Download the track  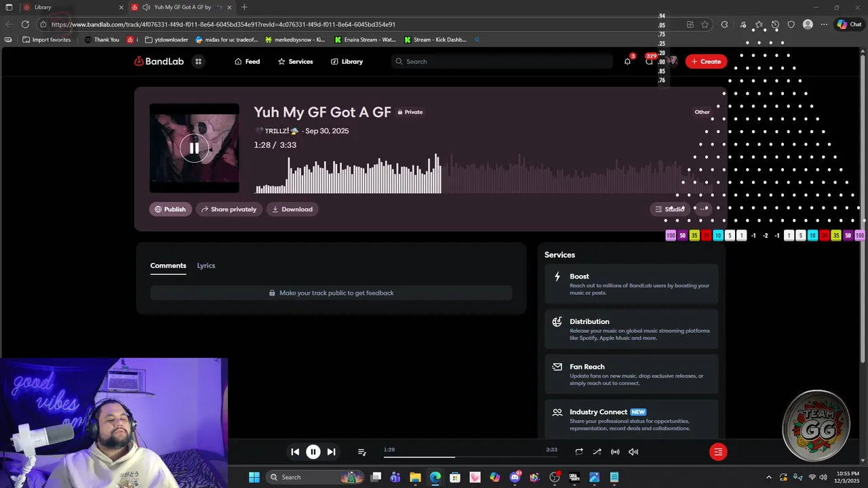[x=292, y=209]
